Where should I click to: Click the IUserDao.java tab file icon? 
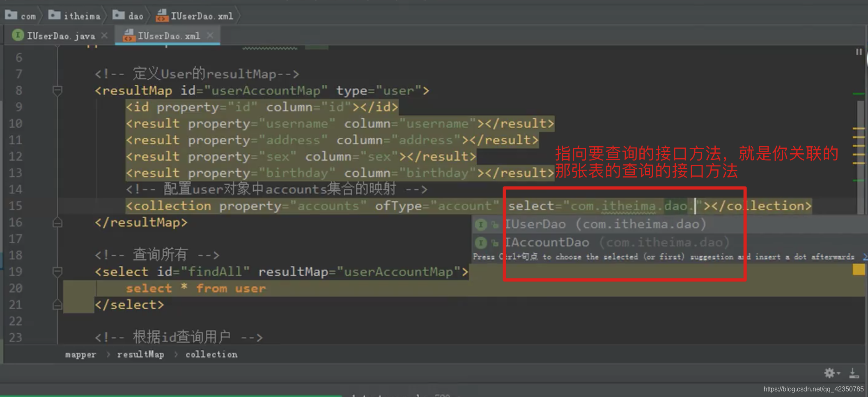18,35
